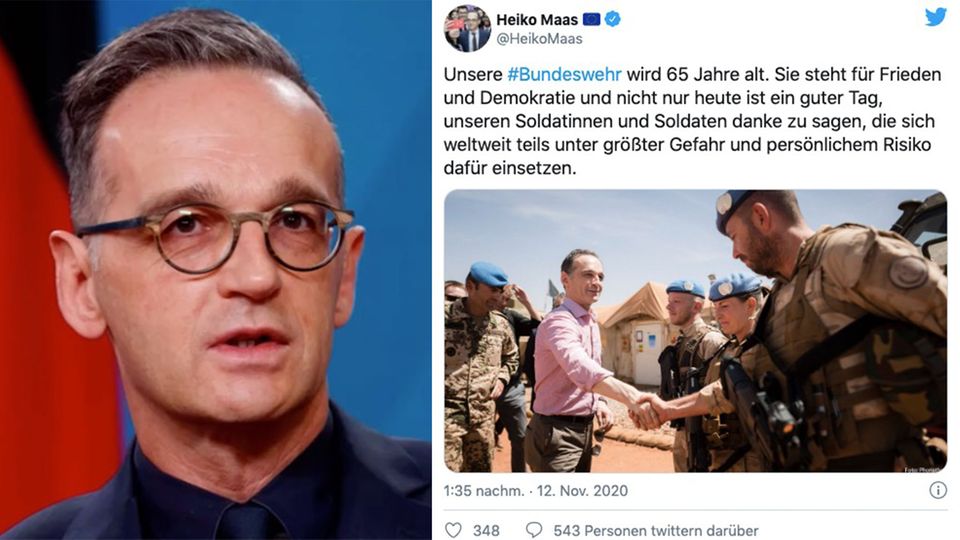
Task: Click the Twitter bird logo
Action: (x=935, y=17)
